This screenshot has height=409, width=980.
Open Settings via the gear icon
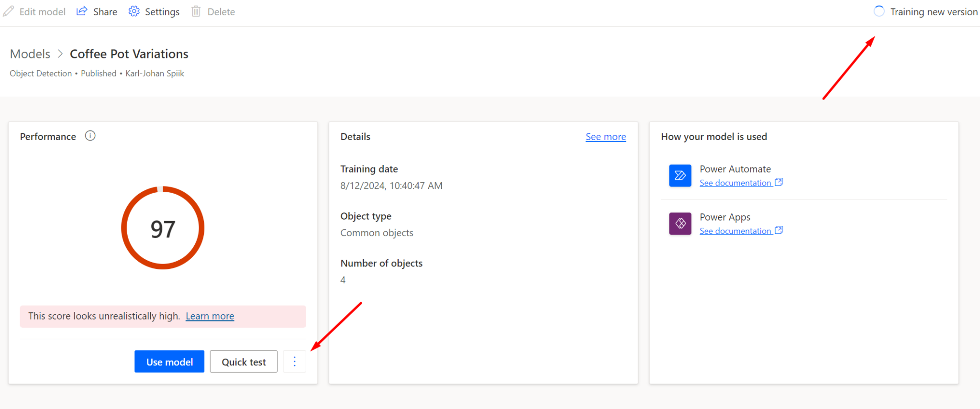[x=134, y=11]
